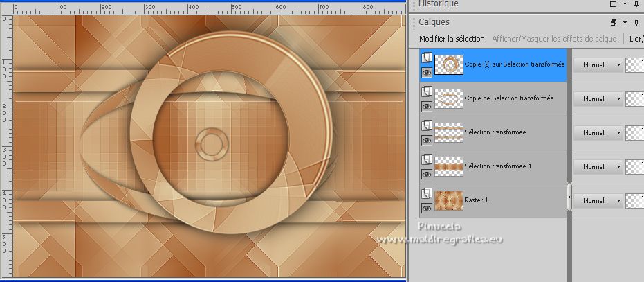Click raster type icon of Sélection transformée 1
Screen dimensions: 644x282
click(x=427, y=159)
